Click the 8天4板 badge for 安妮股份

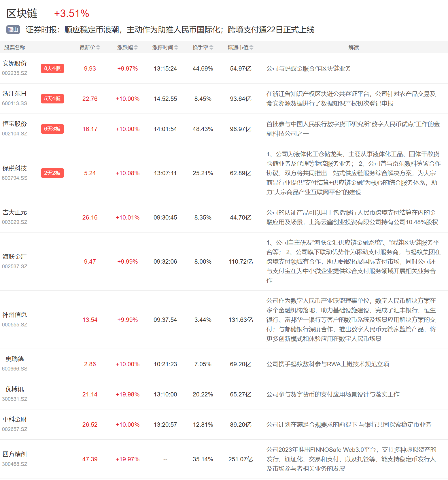click(x=52, y=69)
